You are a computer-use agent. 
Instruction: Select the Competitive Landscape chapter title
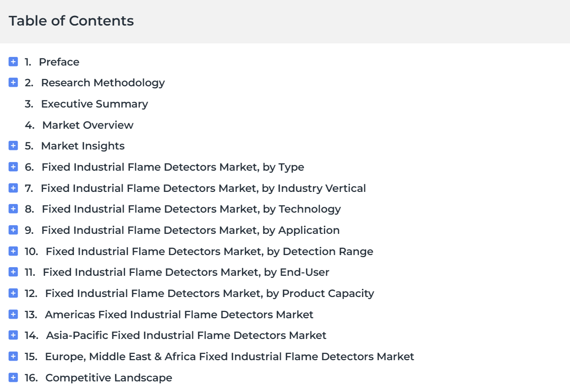pyautogui.click(x=109, y=378)
